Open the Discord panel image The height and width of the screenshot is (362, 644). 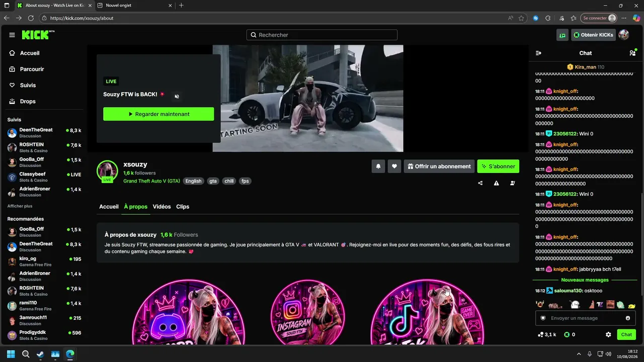(x=189, y=312)
